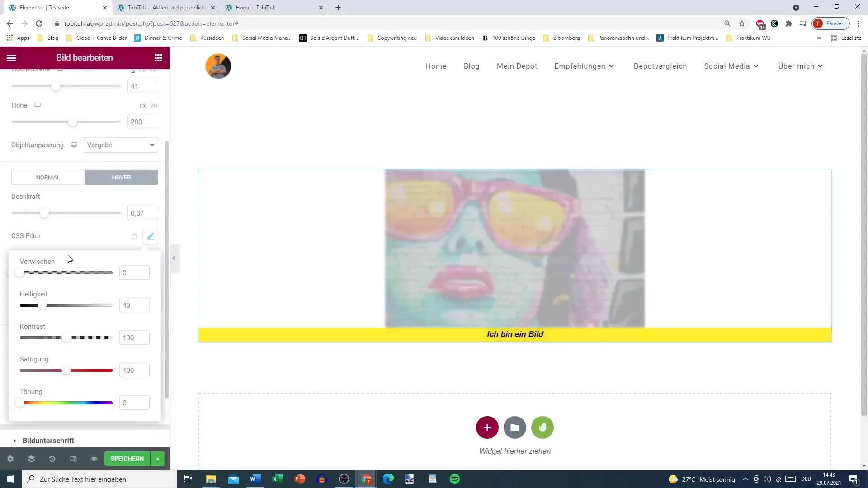Viewport: 868px width, 488px height.
Task: Click the SPEICHERN button
Action: point(127,459)
